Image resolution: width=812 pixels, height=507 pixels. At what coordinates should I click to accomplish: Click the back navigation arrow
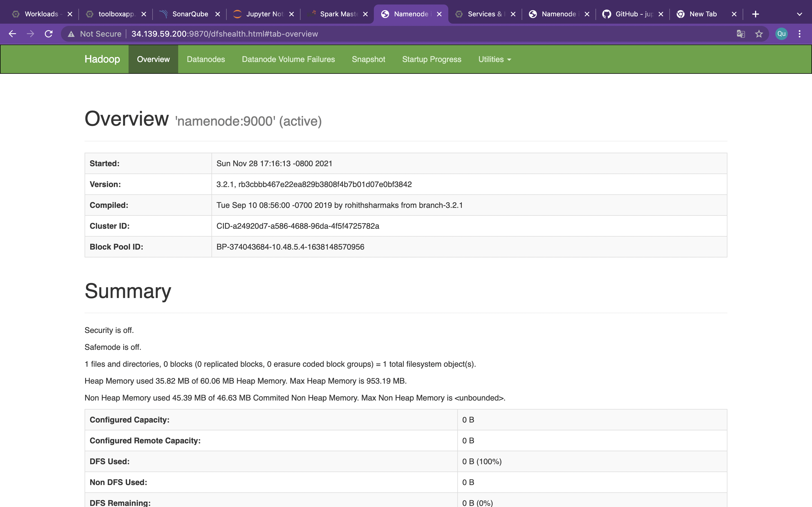[x=12, y=34]
